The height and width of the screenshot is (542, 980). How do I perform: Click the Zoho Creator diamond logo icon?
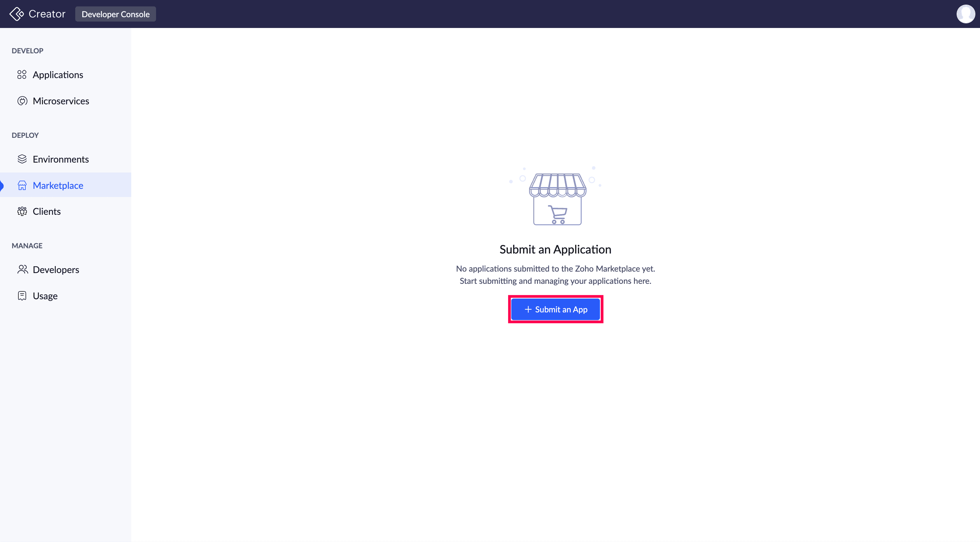click(x=17, y=14)
